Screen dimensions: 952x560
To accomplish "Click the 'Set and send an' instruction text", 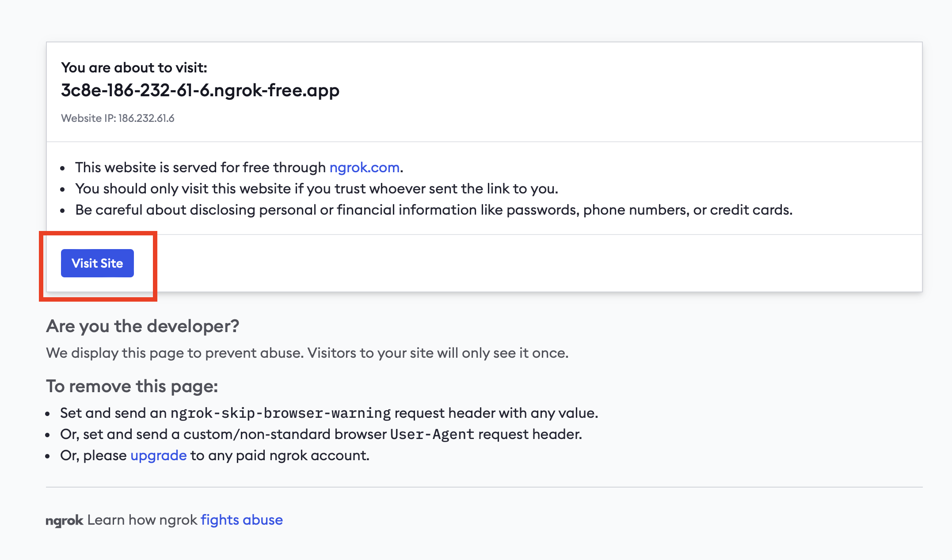I will click(113, 413).
